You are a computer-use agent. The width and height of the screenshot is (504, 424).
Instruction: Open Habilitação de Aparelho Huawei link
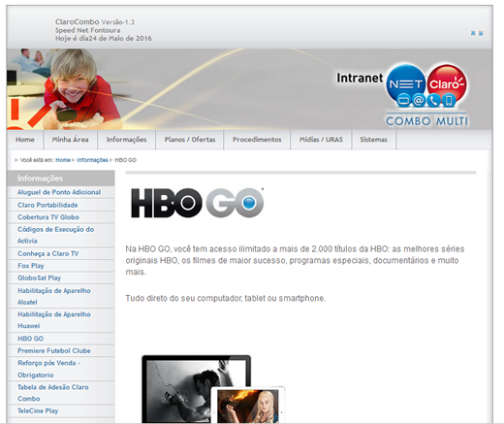pyautogui.click(x=54, y=320)
